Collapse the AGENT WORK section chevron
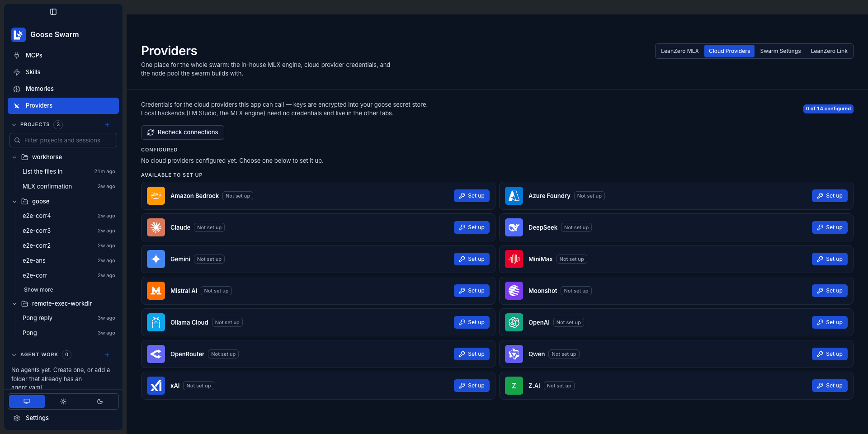The width and height of the screenshot is (868, 434). pos(14,355)
